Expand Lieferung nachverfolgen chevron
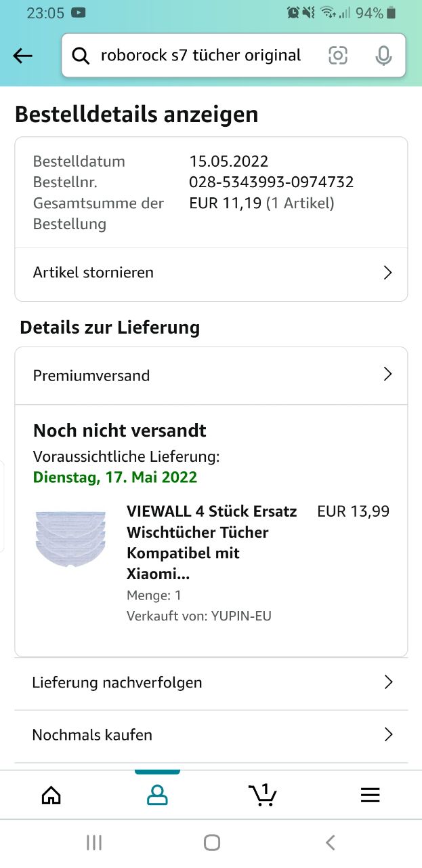Viewport: 422px width, 868px height. [388, 682]
